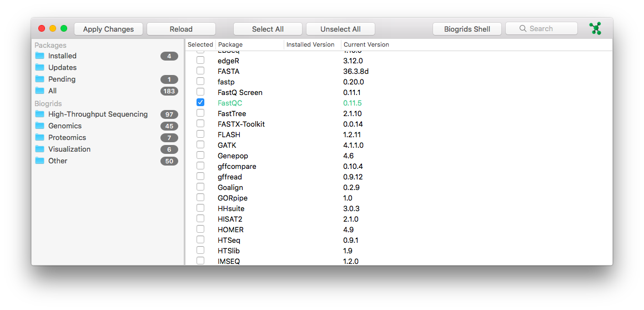Click the Reload button
The width and height of the screenshot is (644, 310).
point(181,29)
